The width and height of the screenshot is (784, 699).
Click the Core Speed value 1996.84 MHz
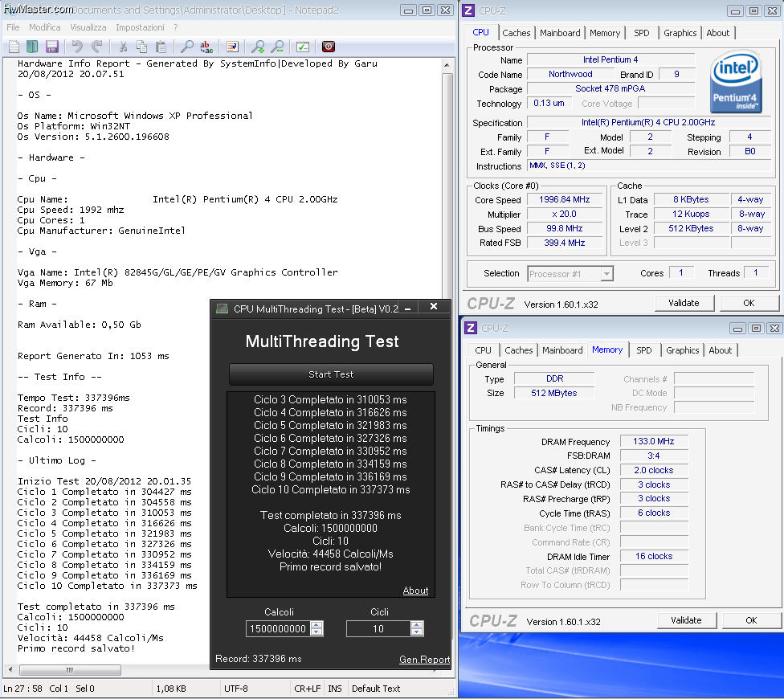click(x=565, y=199)
